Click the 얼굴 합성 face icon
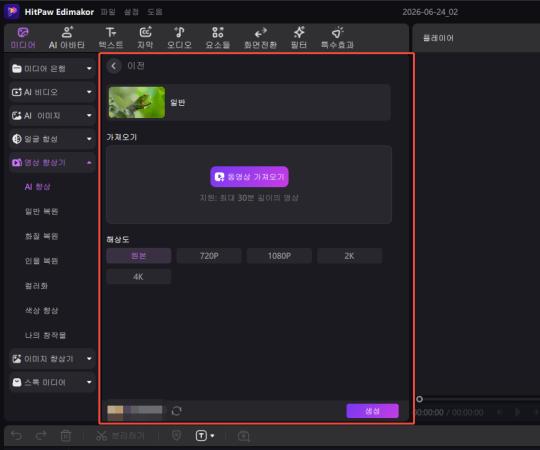This screenshot has width=540, height=450. [17, 139]
